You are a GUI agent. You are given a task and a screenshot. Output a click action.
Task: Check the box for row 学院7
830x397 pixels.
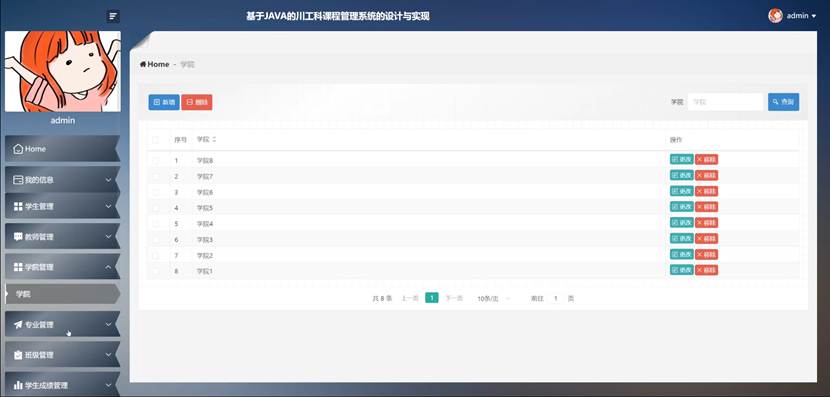[155, 176]
